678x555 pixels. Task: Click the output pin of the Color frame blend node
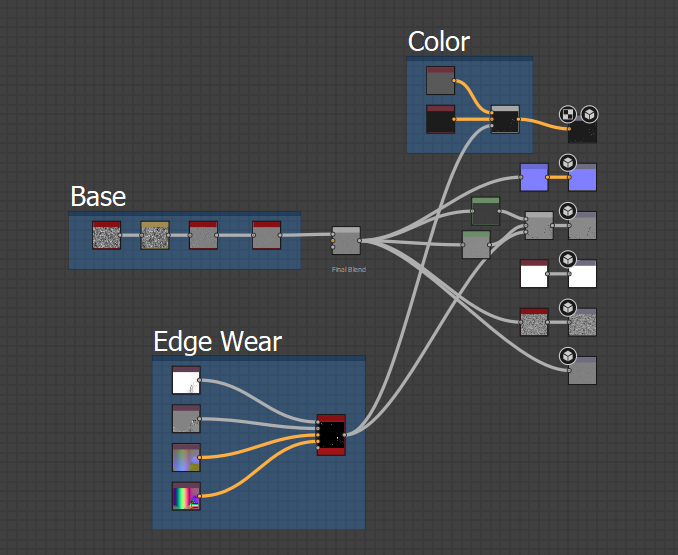click(x=518, y=119)
